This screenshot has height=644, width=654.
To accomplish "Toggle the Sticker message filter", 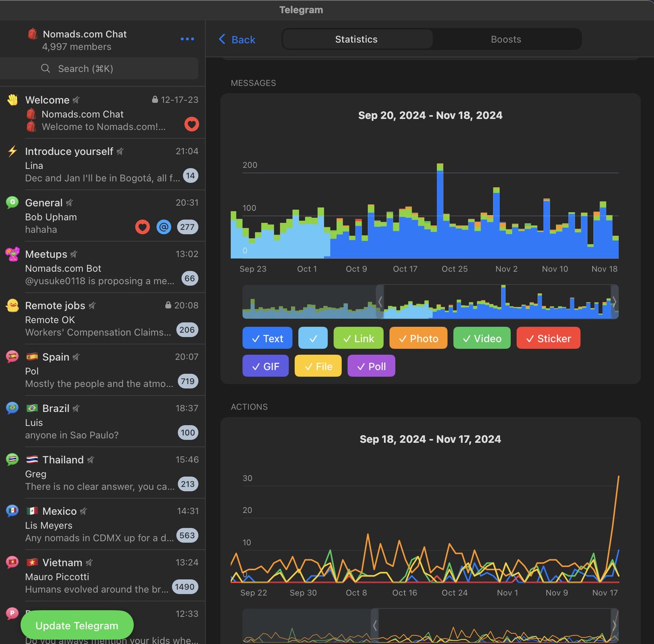I will tap(548, 338).
